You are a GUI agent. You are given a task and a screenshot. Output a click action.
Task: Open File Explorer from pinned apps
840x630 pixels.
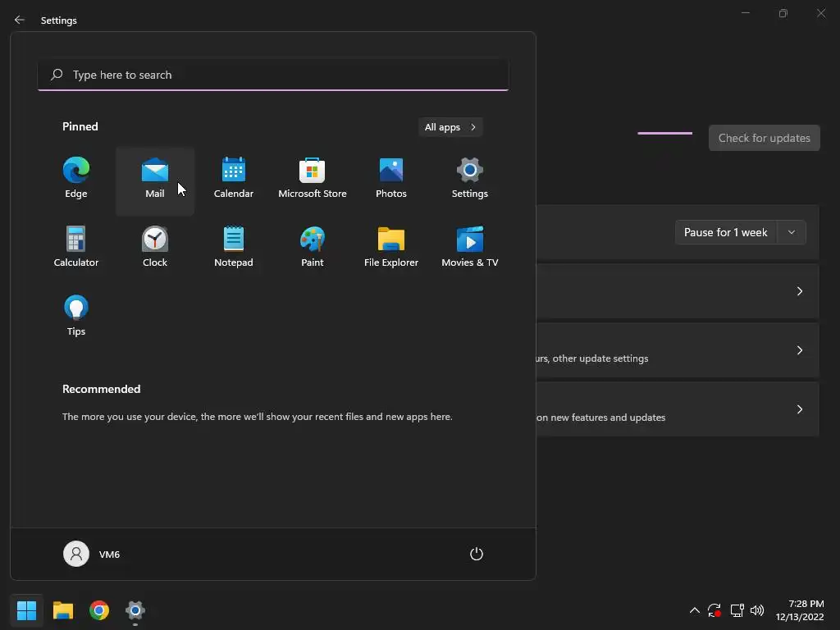tap(391, 247)
